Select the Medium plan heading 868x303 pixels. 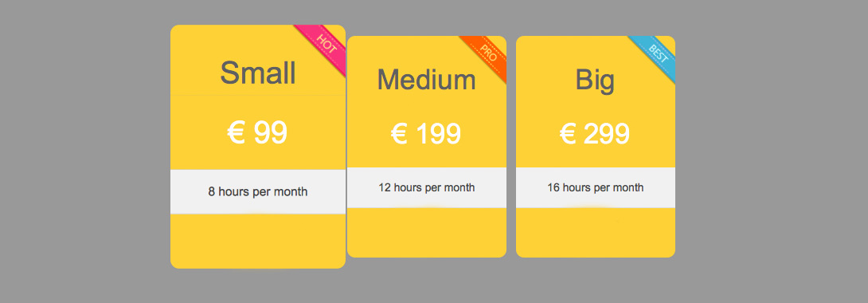click(426, 79)
